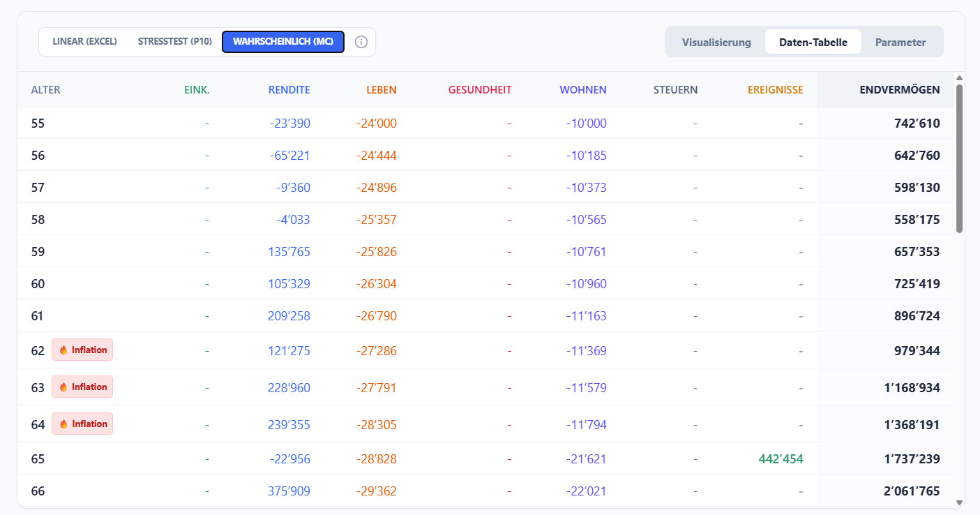Select Rendite value 375'909
This screenshot has height=515, width=980.
tap(289, 491)
